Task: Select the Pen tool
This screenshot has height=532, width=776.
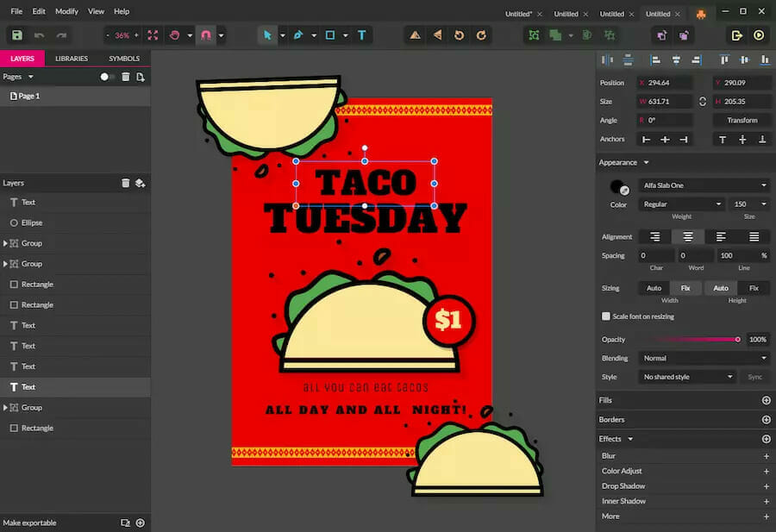Action: [x=298, y=35]
